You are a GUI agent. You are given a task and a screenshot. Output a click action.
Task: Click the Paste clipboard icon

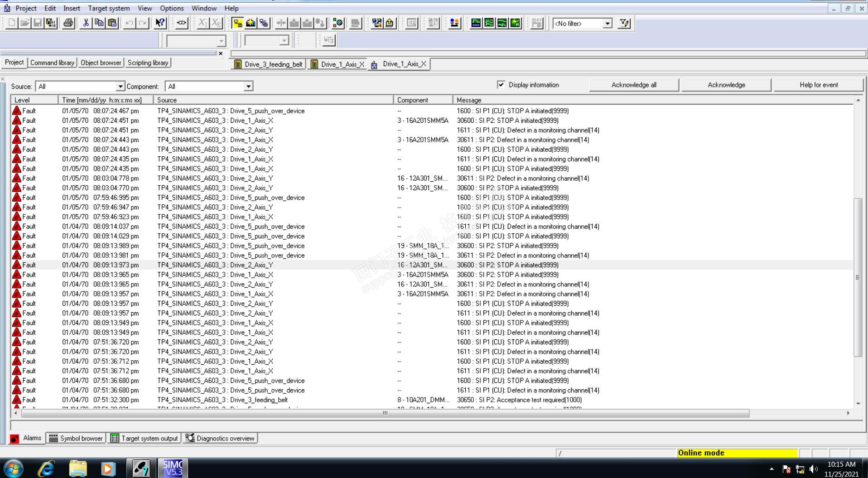[112, 23]
